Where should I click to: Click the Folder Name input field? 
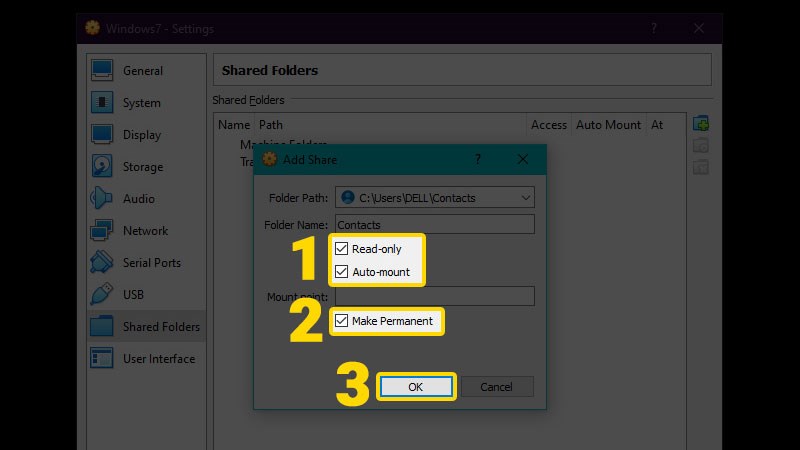pyautogui.click(x=435, y=224)
